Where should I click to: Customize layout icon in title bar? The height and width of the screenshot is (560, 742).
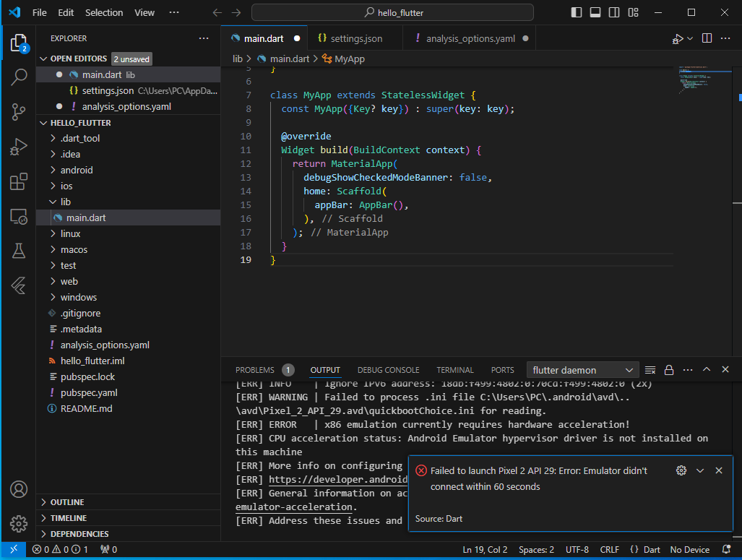(x=633, y=12)
